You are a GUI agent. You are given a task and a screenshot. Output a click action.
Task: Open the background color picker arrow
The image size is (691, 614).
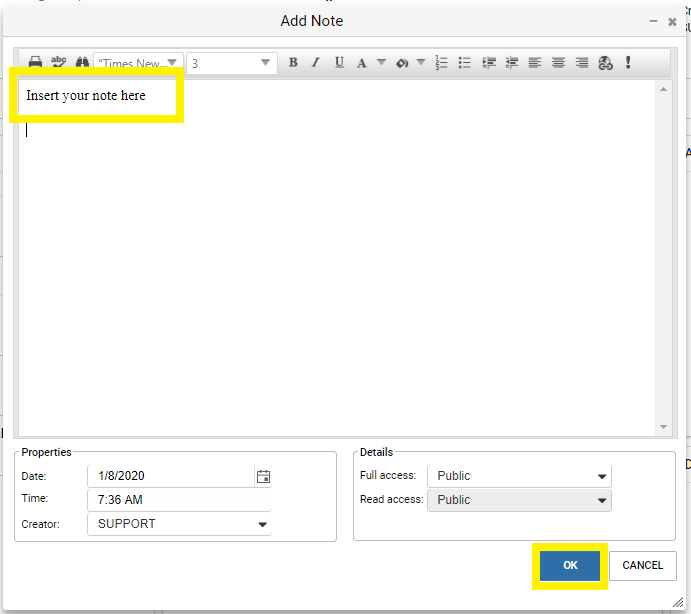(421, 63)
